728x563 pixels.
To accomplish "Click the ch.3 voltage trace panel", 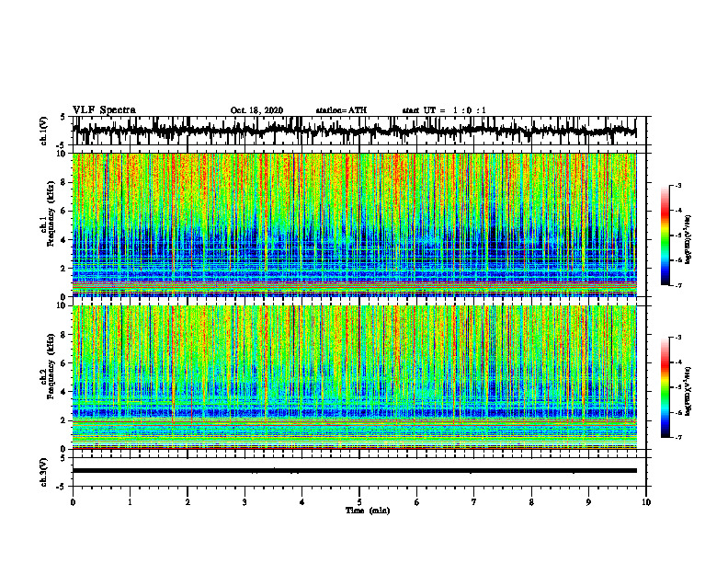I will (359, 472).
